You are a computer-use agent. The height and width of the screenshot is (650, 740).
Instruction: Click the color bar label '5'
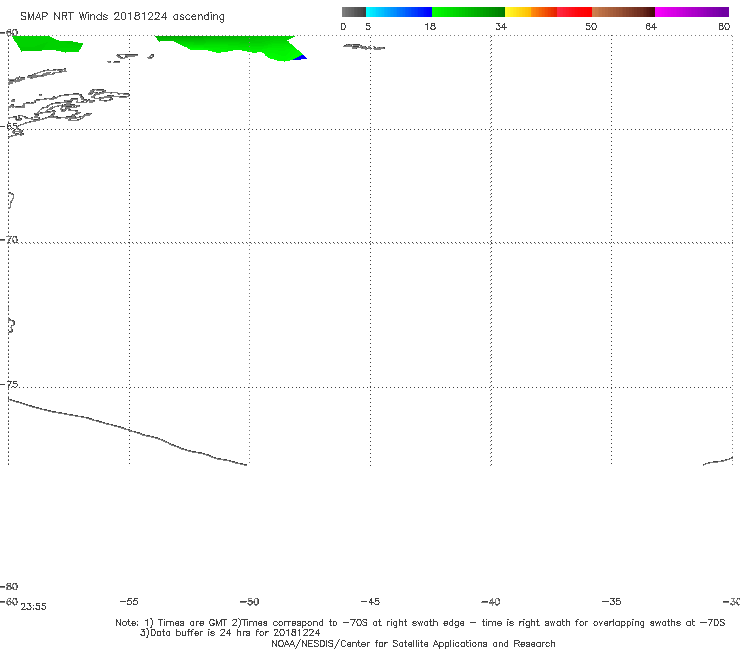tap(368, 26)
